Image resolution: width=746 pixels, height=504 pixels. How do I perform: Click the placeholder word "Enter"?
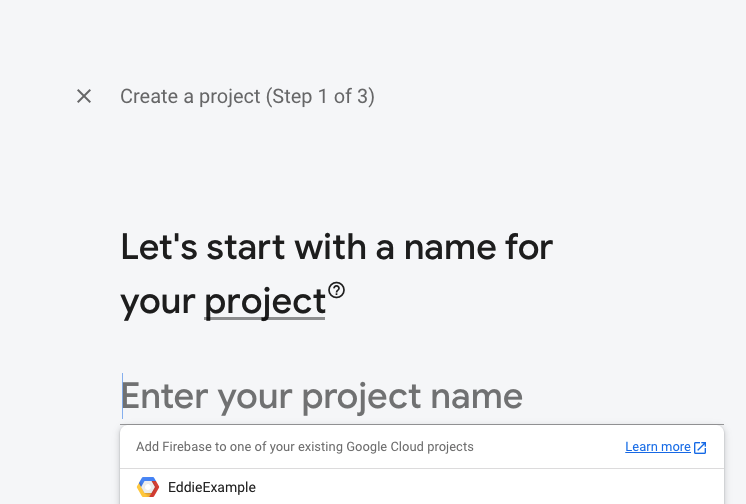165,397
